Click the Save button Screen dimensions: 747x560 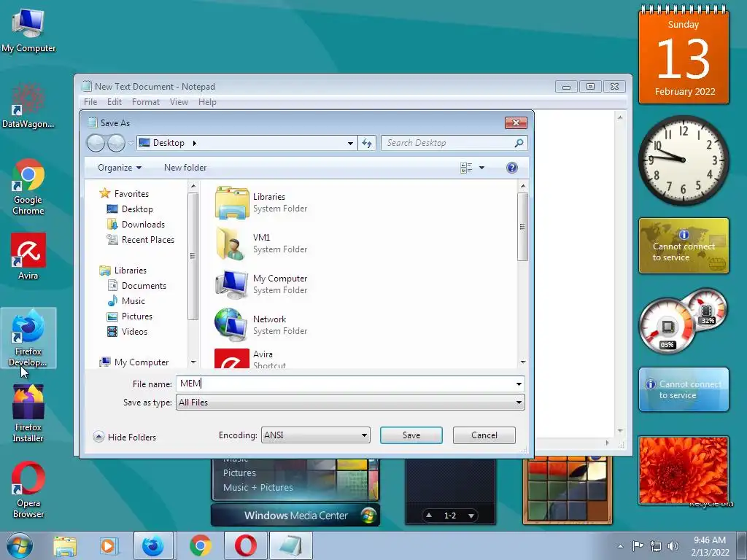411,435
